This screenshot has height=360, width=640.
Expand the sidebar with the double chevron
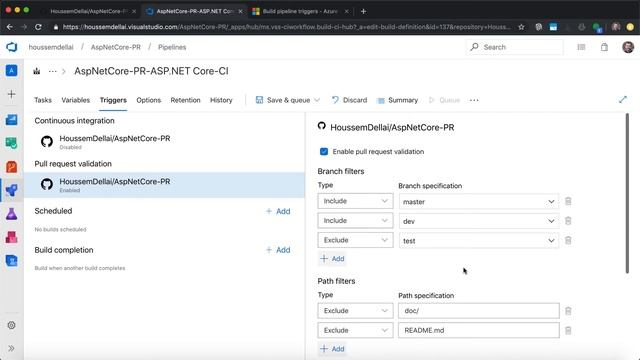[11, 348]
